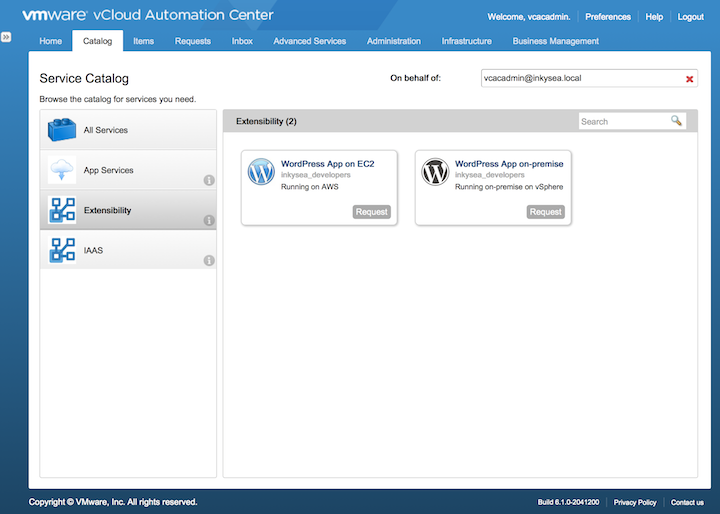Screen dimensions: 720x514
Task: Focus the catalog Search input field
Action: pyautogui.click(x=624, y=121)
